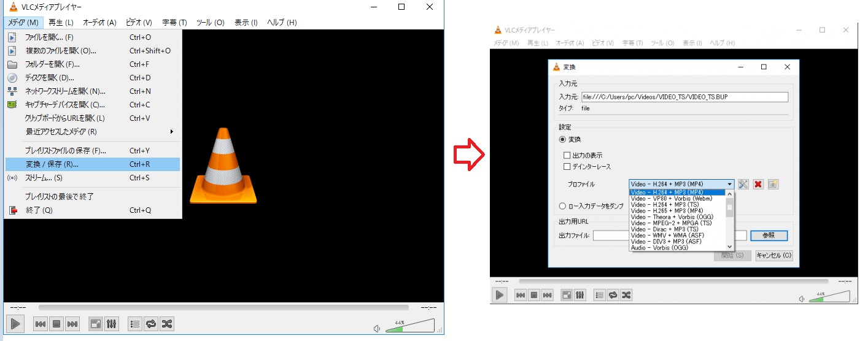Pick Video - H.264 + MP3 (TS) option

pos(677,205)
